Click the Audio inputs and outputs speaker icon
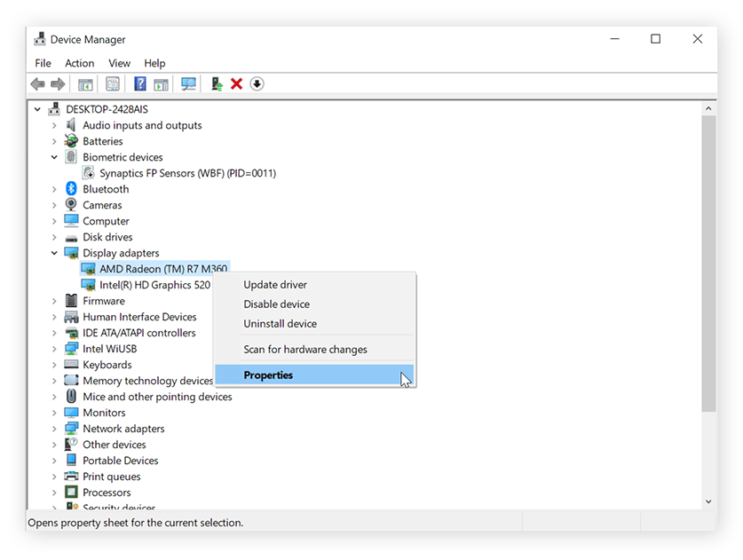 [x=71, y=124]
